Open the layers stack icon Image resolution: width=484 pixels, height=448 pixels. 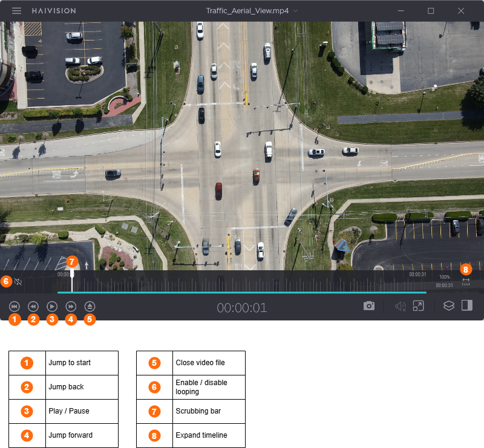[448, 306]
